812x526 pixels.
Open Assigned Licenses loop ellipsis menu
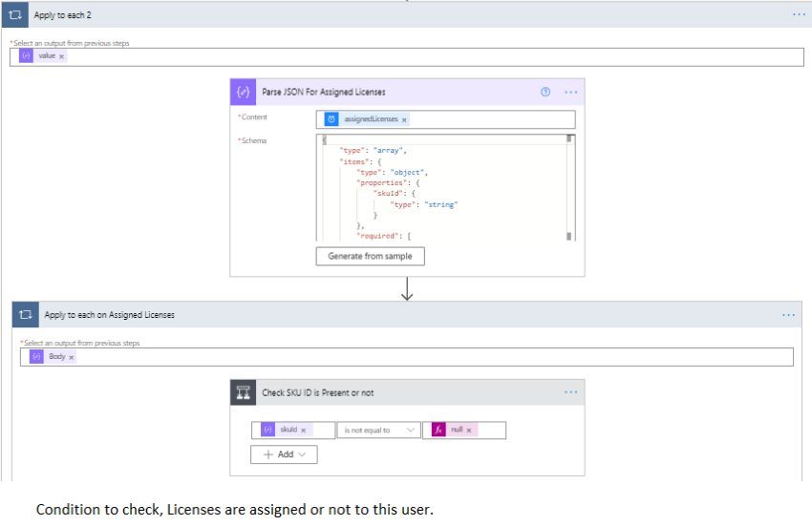tap(788, 314)
